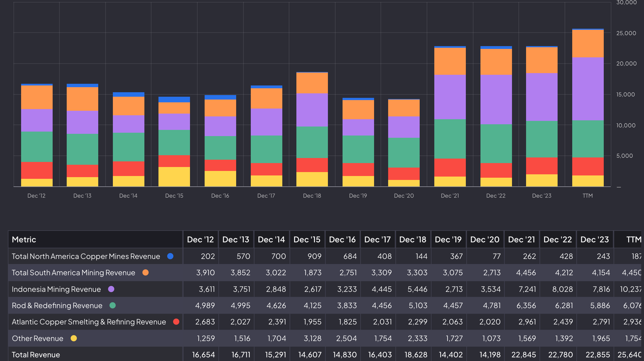
Task: Select the Metric column header
Action: (x=24, y=240)
